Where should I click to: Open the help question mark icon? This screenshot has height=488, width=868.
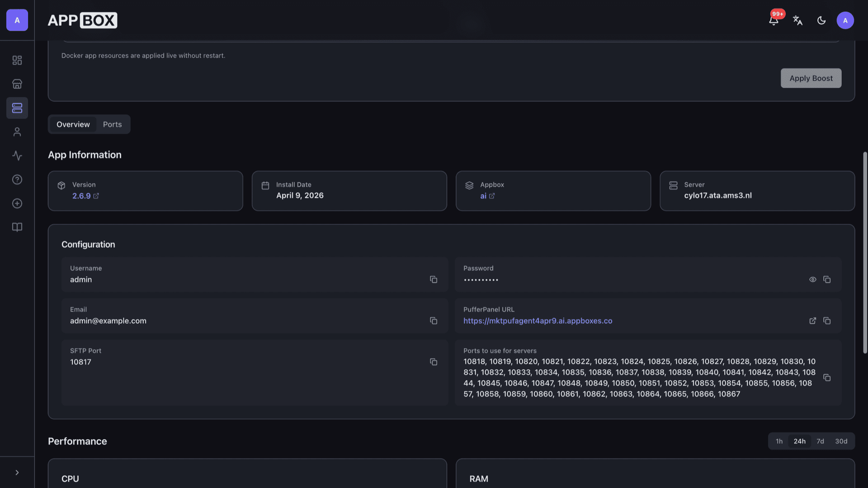[x=17, y=180]
